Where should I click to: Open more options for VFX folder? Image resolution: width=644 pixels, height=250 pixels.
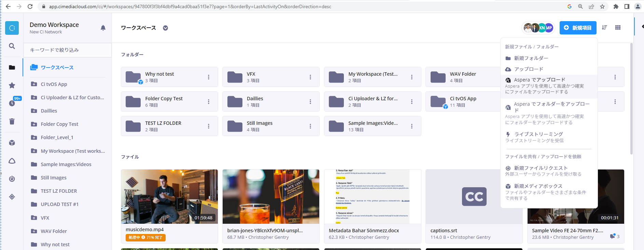(310, 77)
